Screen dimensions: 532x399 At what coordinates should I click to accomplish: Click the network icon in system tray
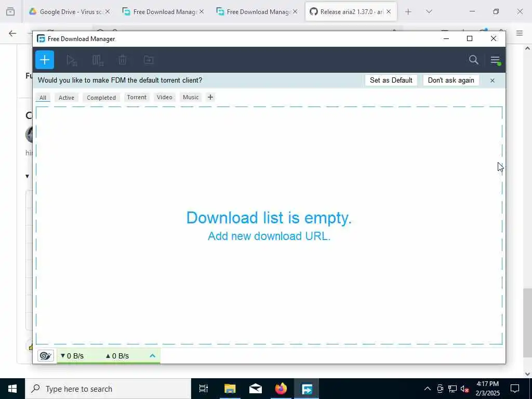tap(453, 389)
